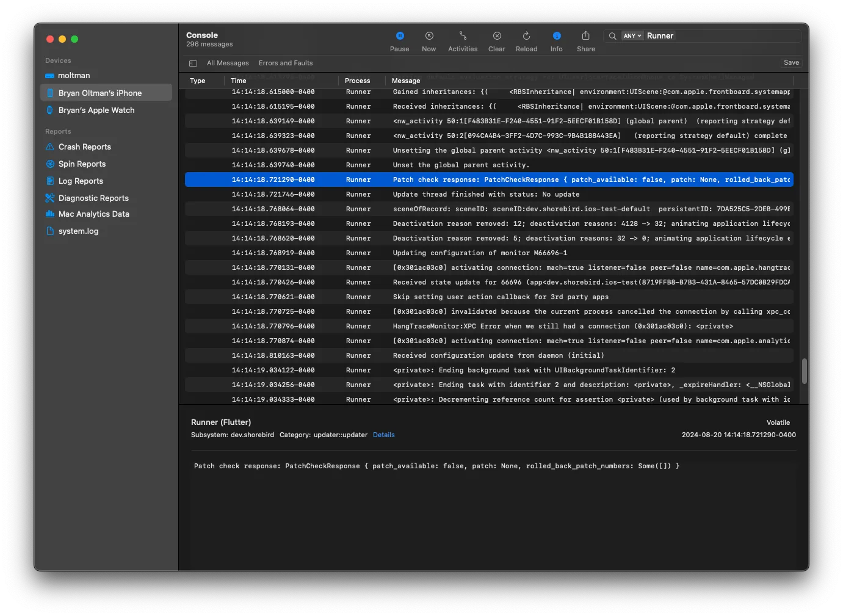This screenshot has width=843, height=616.
Task: Clear all console messages
Action: pyautogui.click(x=497, y=42)
